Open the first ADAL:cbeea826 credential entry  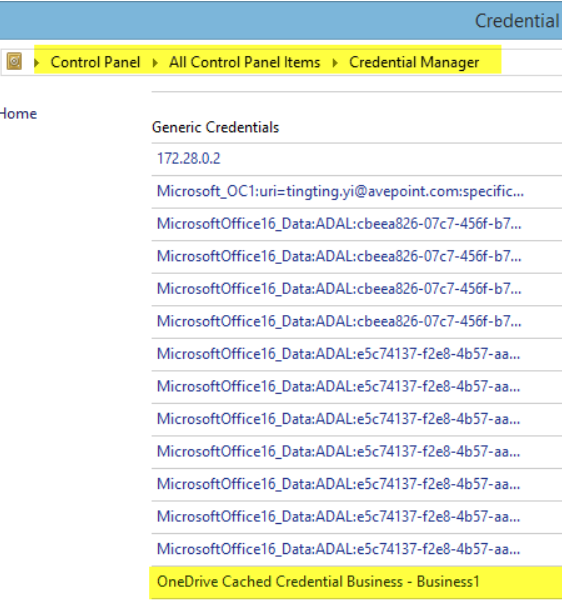(357, 224)
